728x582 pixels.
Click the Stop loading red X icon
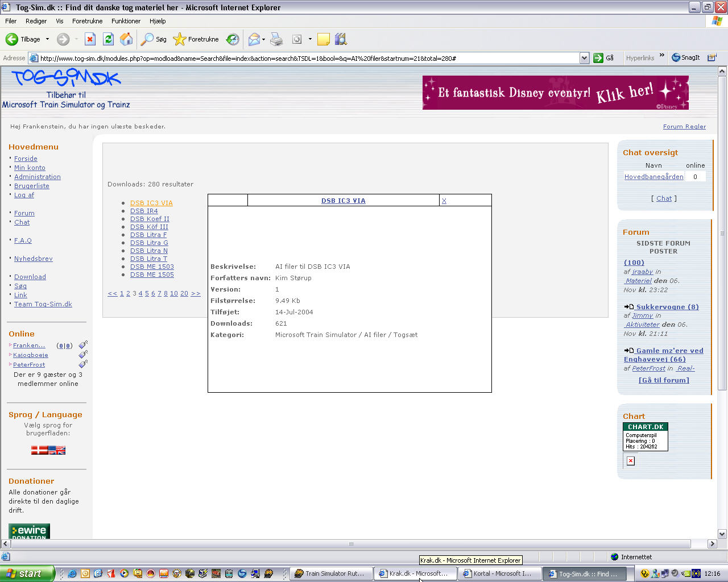coord(90,39)
